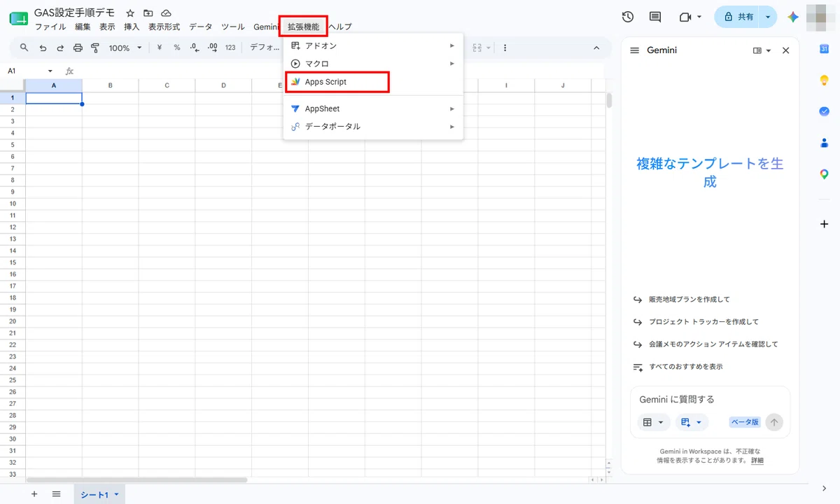The height and width of the screenshot is (504, 840).
Task: Open the データ menu
Action: point(200,27)
